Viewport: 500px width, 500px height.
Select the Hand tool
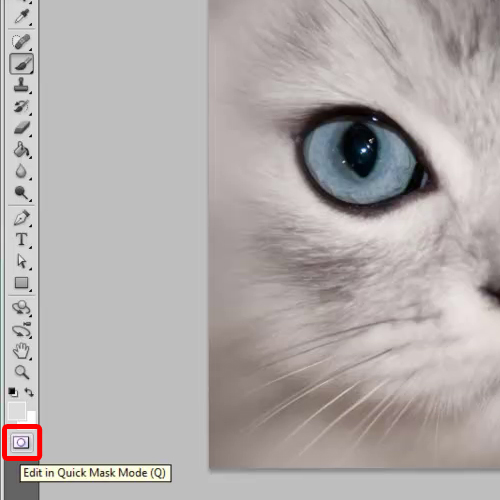22,351
